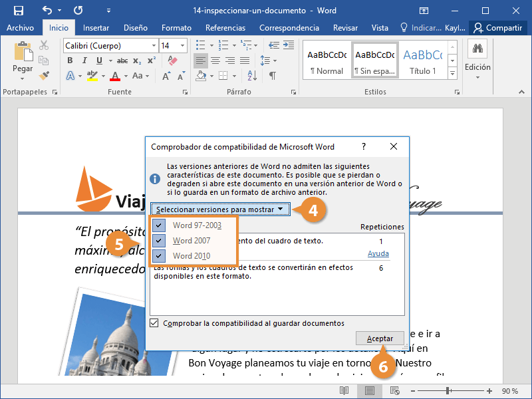This screenshot has height=399, width=532.
Task: Click Aceptar to close the dialog
Action: tap(380, 338)
